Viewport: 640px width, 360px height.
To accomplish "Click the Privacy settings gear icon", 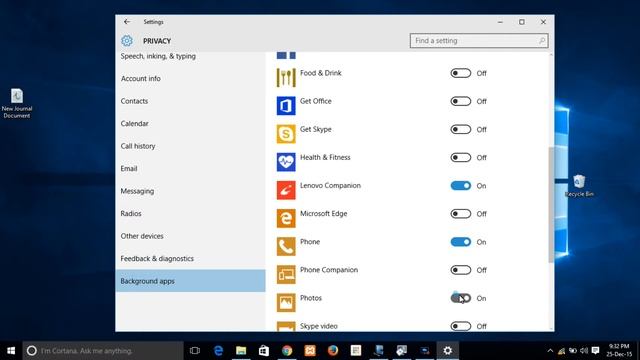I will tap(127, 41).
